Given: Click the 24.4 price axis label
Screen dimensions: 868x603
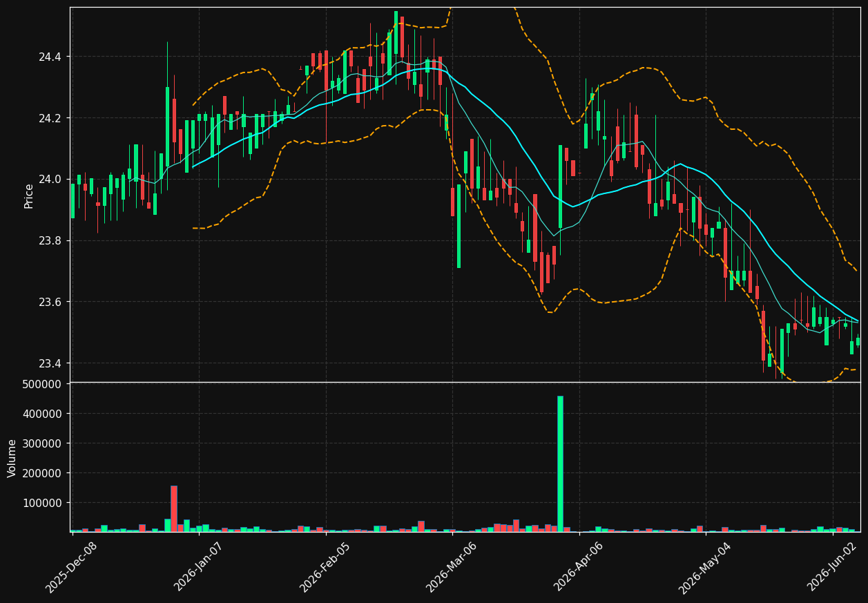Looking at the screenshot, I should point(50,57).
